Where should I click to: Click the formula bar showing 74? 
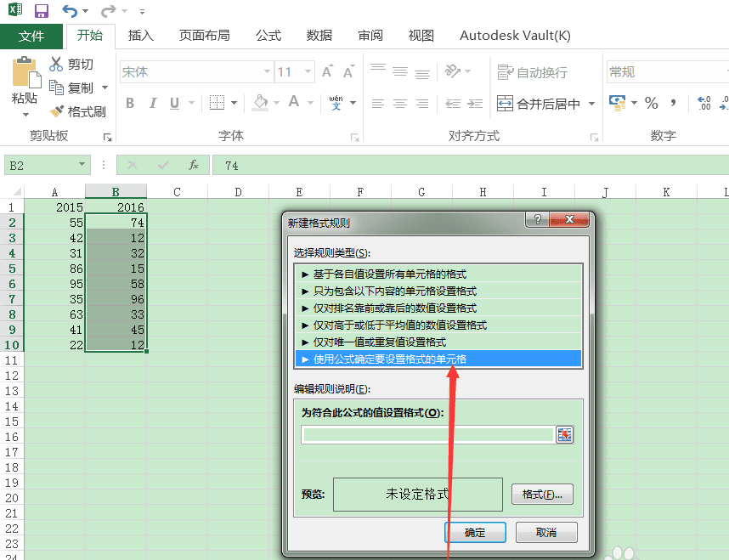click(471, 165)
